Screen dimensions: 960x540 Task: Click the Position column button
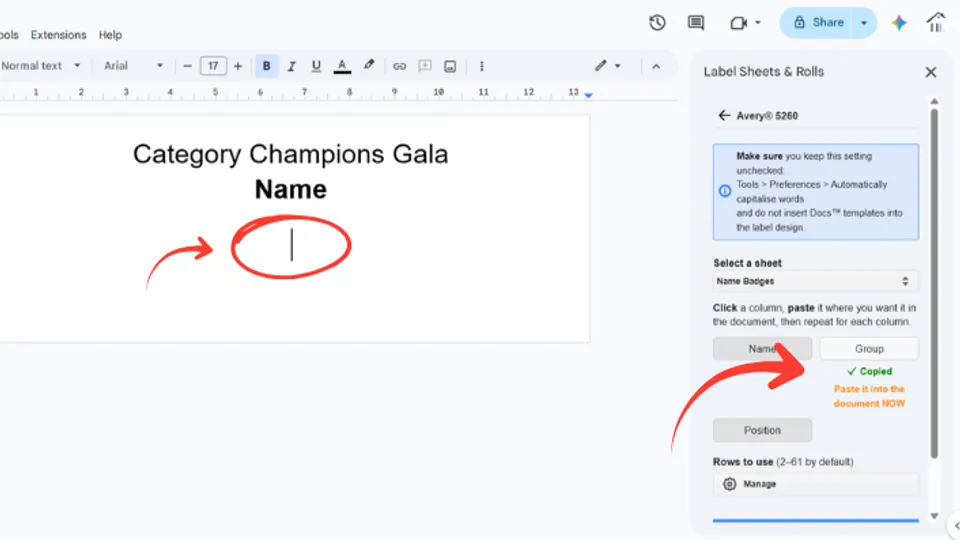point(762,430)
